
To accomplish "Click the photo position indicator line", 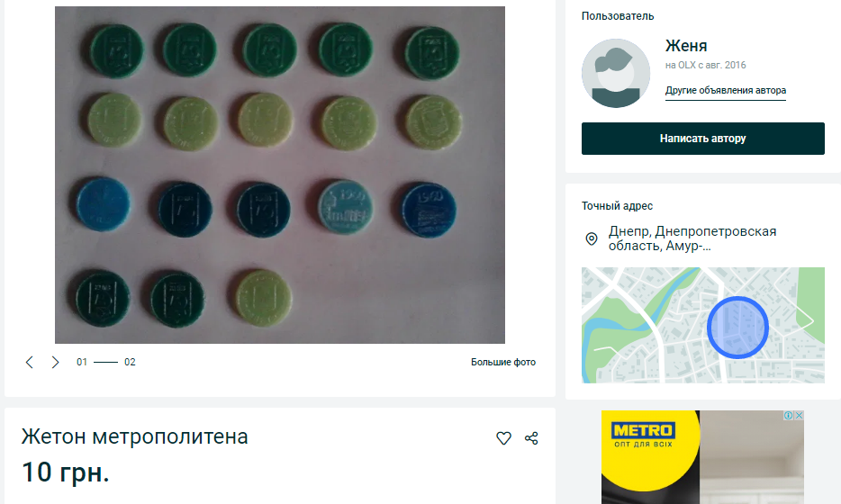I will [106, 362].
